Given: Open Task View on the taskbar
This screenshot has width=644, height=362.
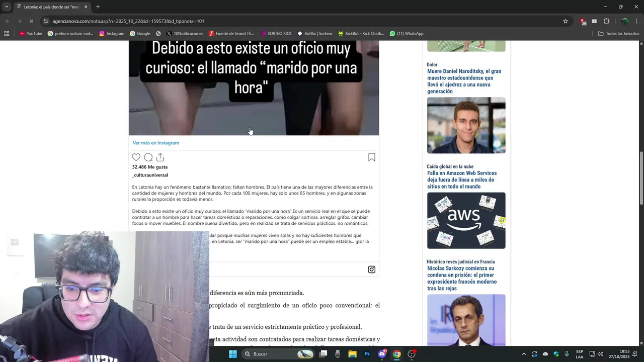Looking at the screenshot, I should [324, 354].
